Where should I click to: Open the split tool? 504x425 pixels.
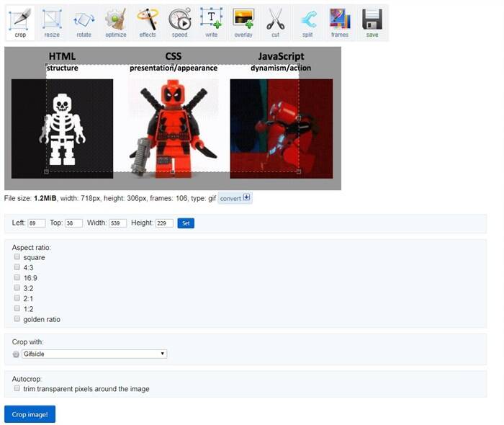click(x=307, y=22)
